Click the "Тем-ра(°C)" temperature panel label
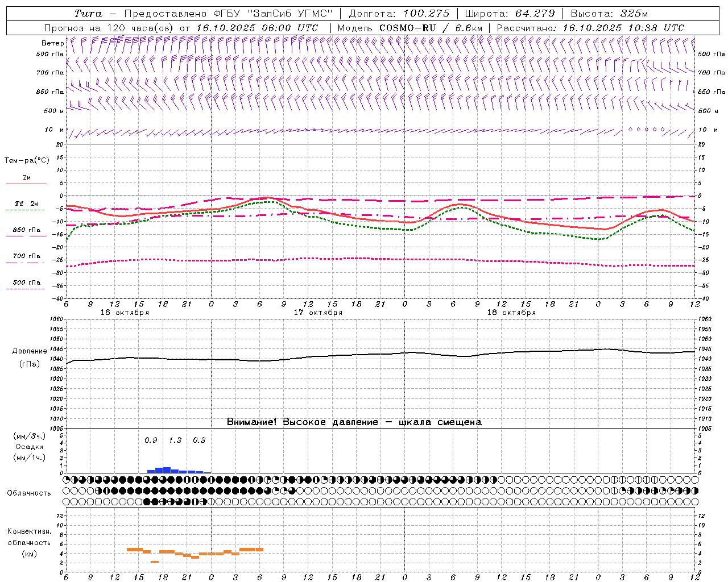Image resolution: width=728 pixels, height=582 pixels. 27,161
